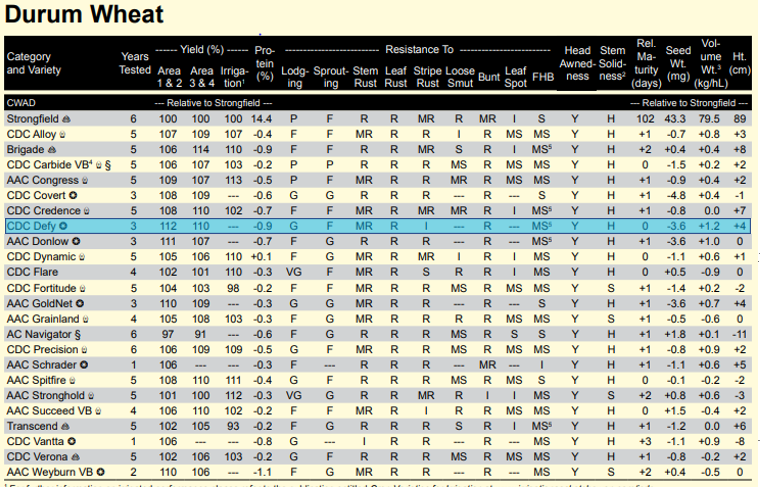The image size is (760, 487).
Task: Click Strongfield's 14.4 protein value
Action: (x=261, y=119)
